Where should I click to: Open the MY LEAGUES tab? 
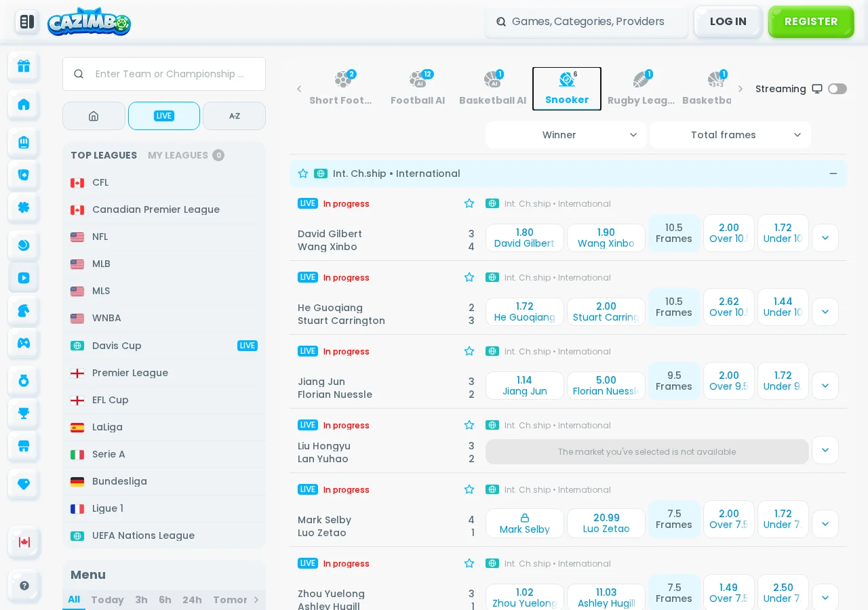186,155
